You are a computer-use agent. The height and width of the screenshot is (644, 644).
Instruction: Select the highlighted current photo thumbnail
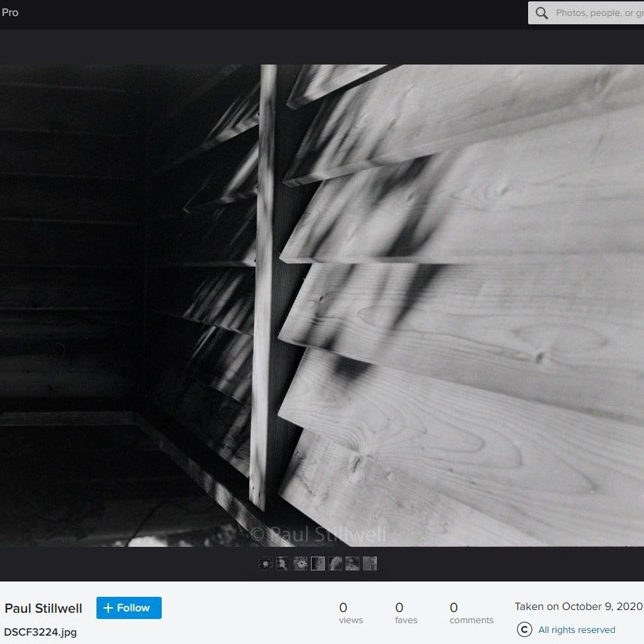click(x=318, y=563)
